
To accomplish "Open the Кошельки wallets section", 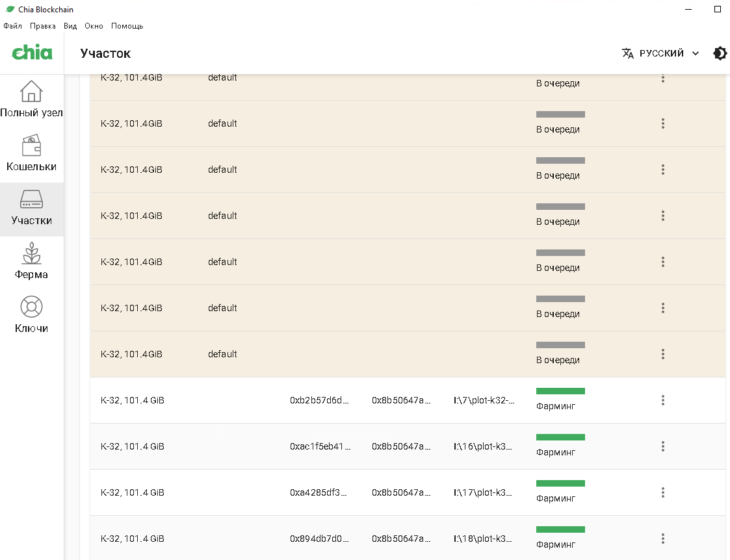I will [32, 153].
